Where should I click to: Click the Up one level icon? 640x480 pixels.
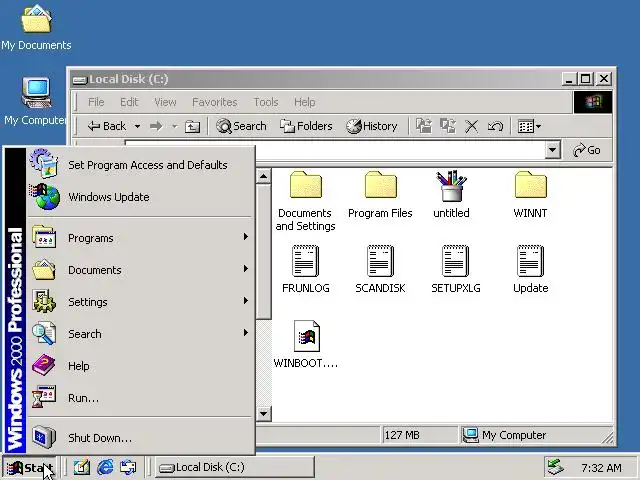[x=192, y=127]
